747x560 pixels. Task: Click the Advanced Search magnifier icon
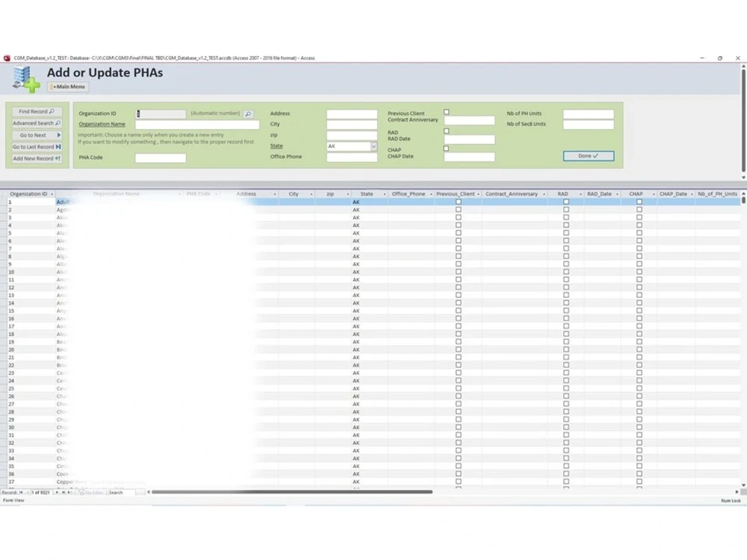pos(57,123)
